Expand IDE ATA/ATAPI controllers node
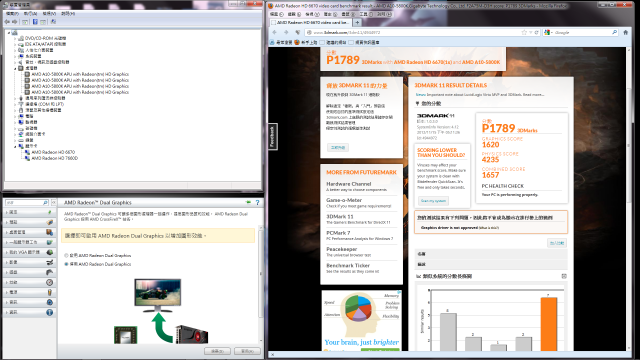 pos(15,44)
